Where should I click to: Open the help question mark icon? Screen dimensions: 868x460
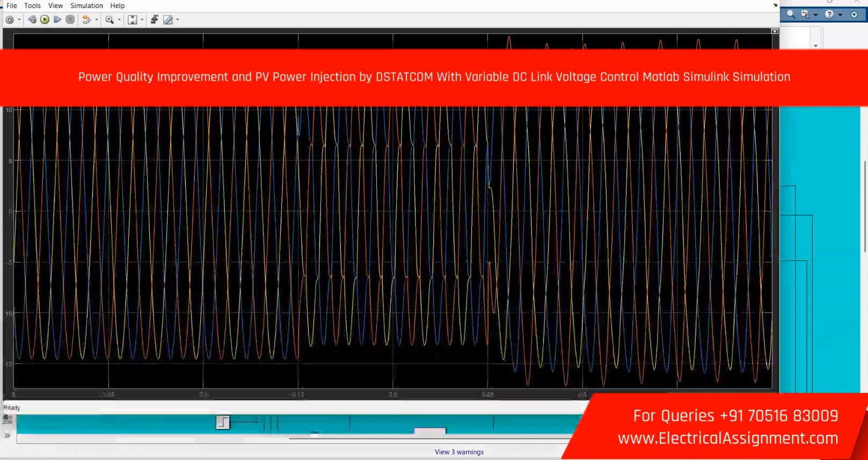[829, 14]
